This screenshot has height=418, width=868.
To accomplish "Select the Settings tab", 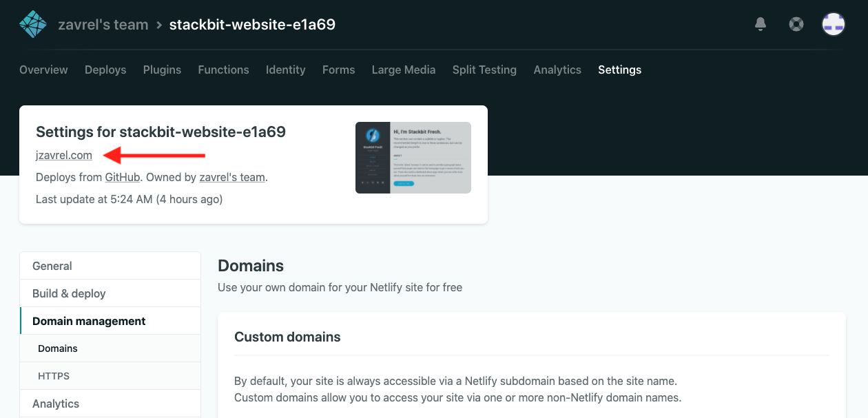I will pos(619,70).
